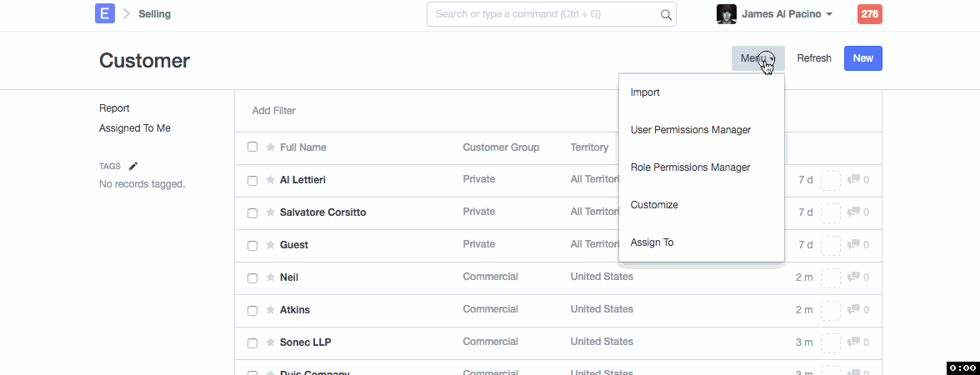Open comments icon for Atkins row

[853, 310]
